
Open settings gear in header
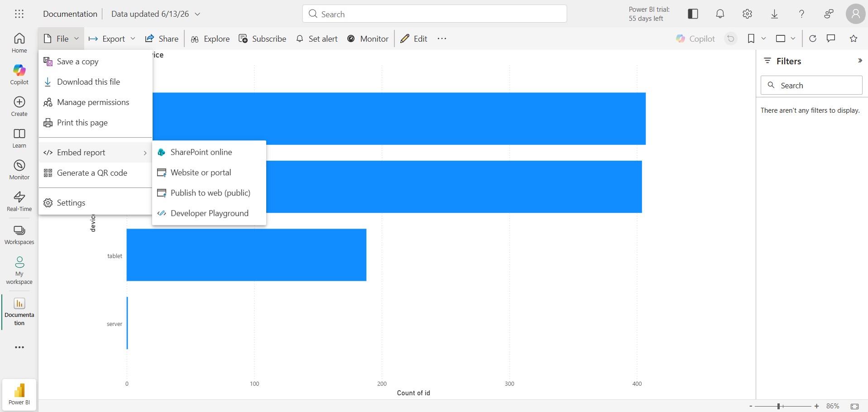(x=747, y=14)
